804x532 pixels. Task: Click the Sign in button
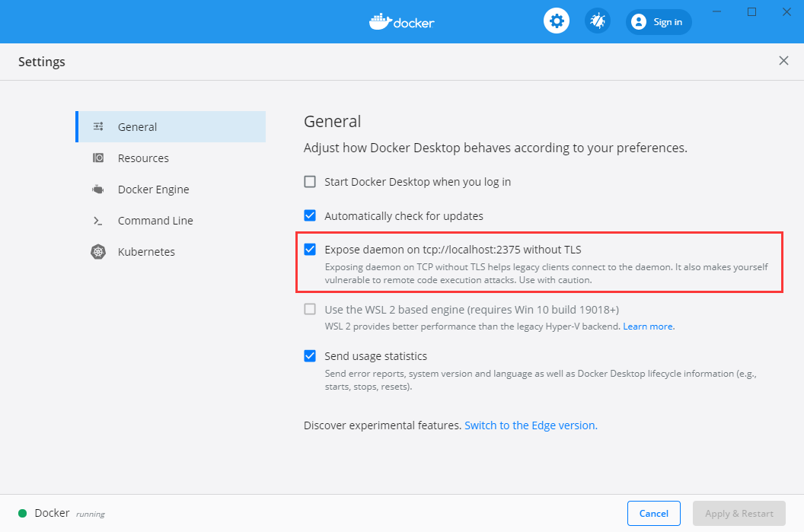coord(659,21)
